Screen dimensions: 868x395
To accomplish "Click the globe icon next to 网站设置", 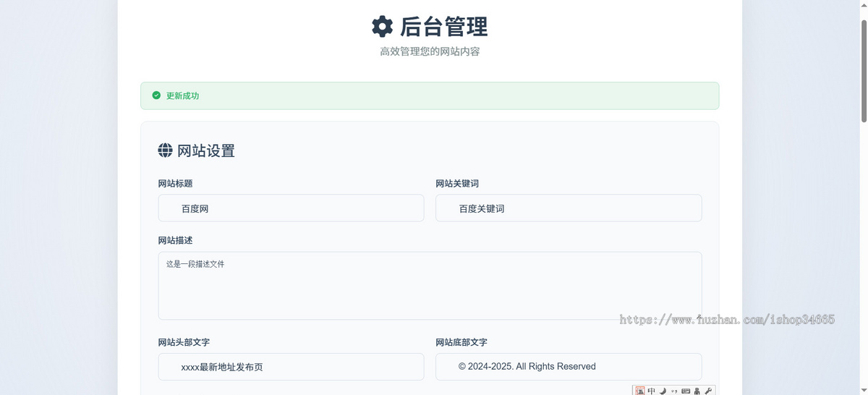I will [x=166, y=150].
